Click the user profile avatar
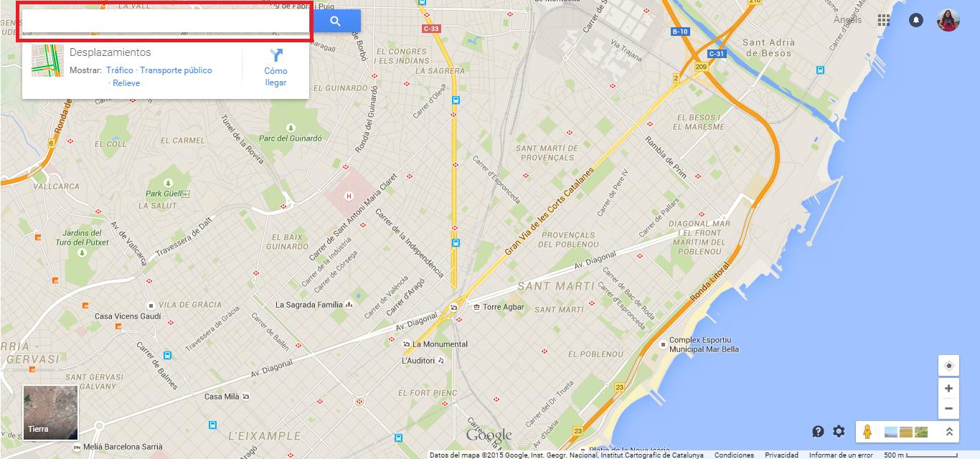The image size is (980, 459). (948, 20)
